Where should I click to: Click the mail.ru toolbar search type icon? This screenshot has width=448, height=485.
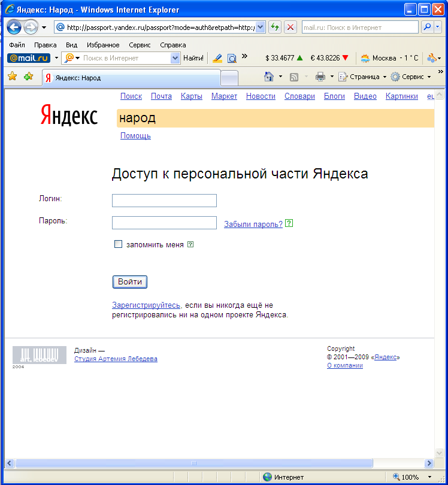click(x=70, y=58)
